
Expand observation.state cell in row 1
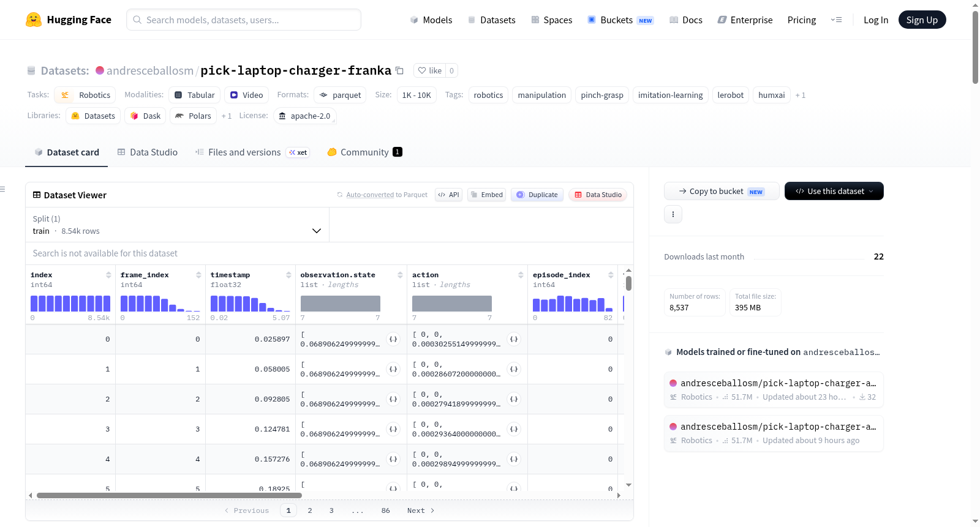click(393, 369)
